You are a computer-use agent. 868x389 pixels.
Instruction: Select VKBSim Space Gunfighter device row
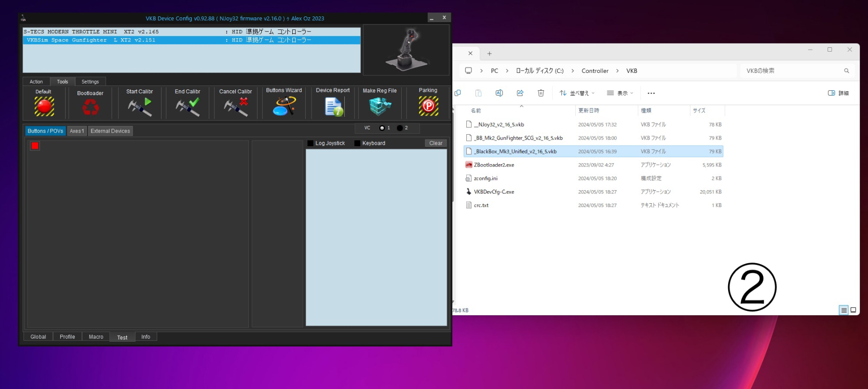click(192, 40)
